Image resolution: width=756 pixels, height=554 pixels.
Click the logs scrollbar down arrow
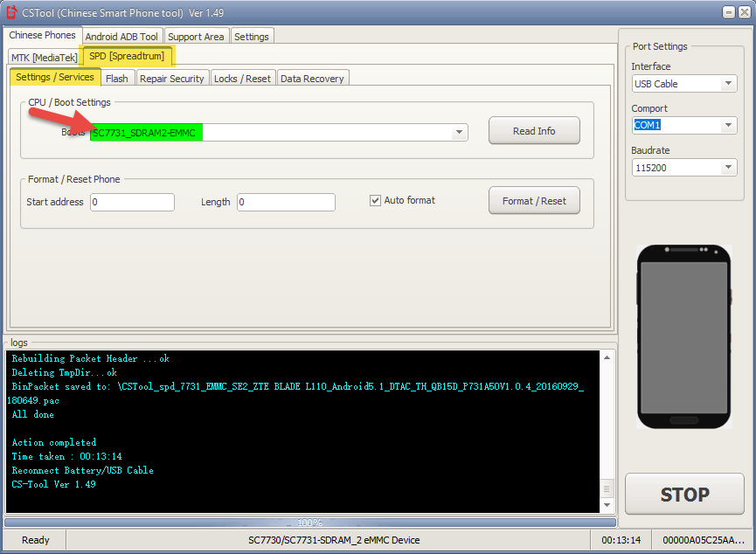point(607,505)
